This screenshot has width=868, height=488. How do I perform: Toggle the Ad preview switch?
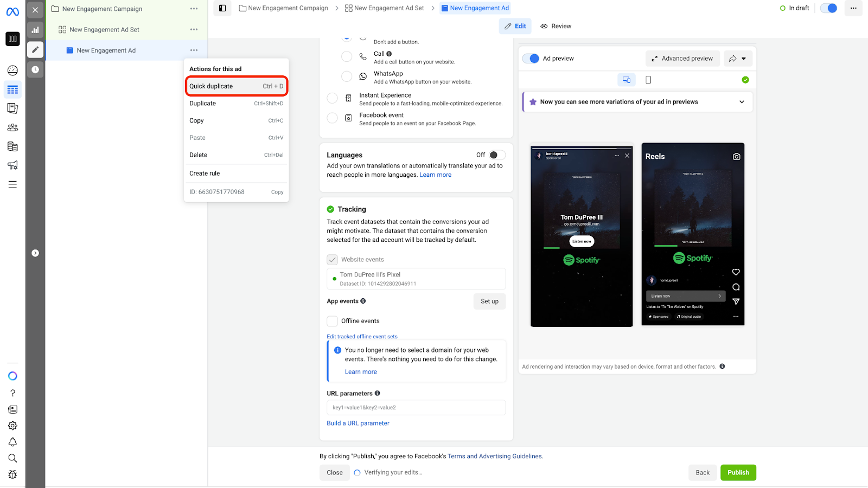[x=531, y=59]
